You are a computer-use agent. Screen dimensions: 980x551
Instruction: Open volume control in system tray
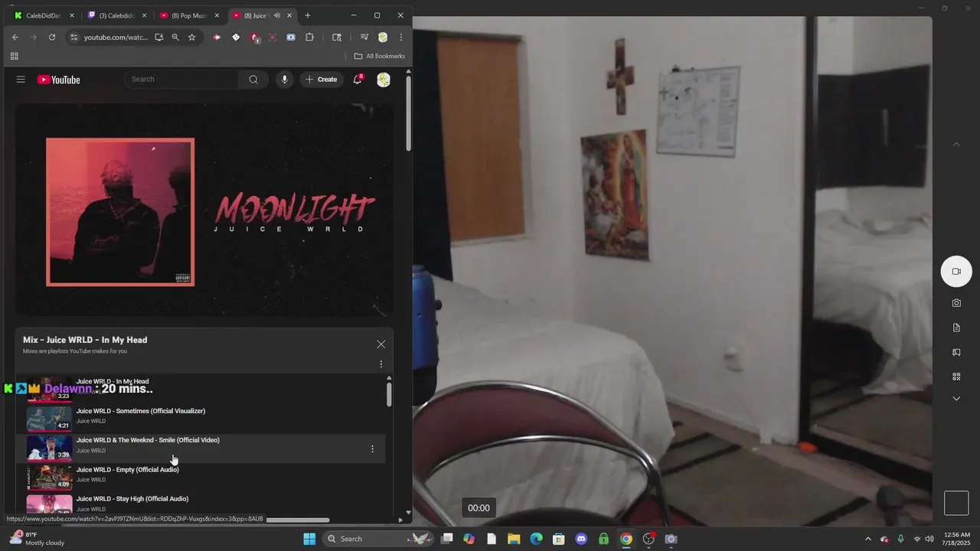[929, 539]
